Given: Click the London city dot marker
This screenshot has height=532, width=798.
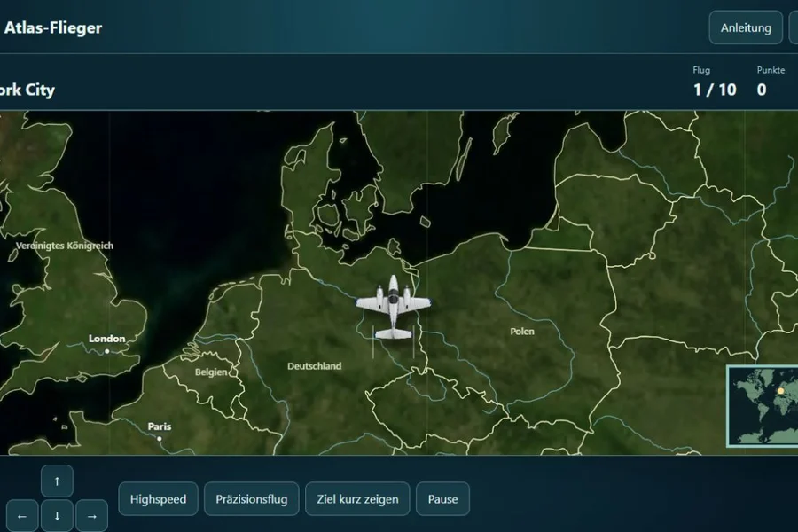Looking at the screenshot, I should pos(107,351).
